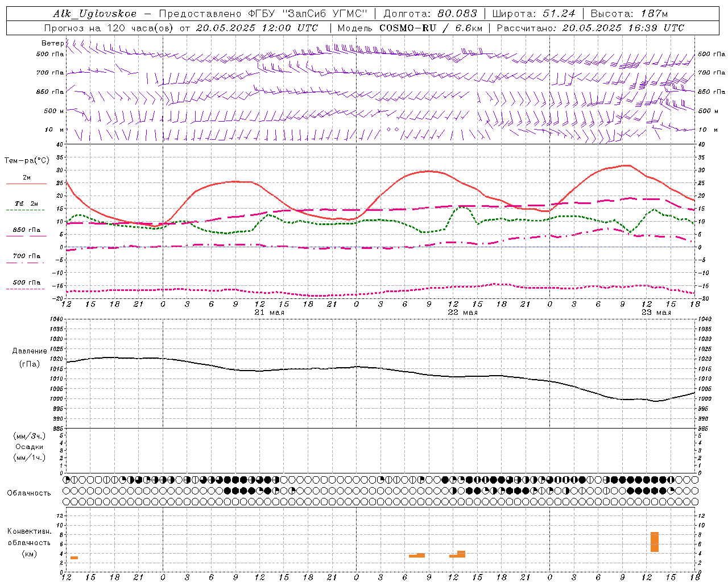The width and height of the screenshot is (728, 582).
Task: Select the '(мм/3ч.)' units label
Action: (x=30, y=436)
